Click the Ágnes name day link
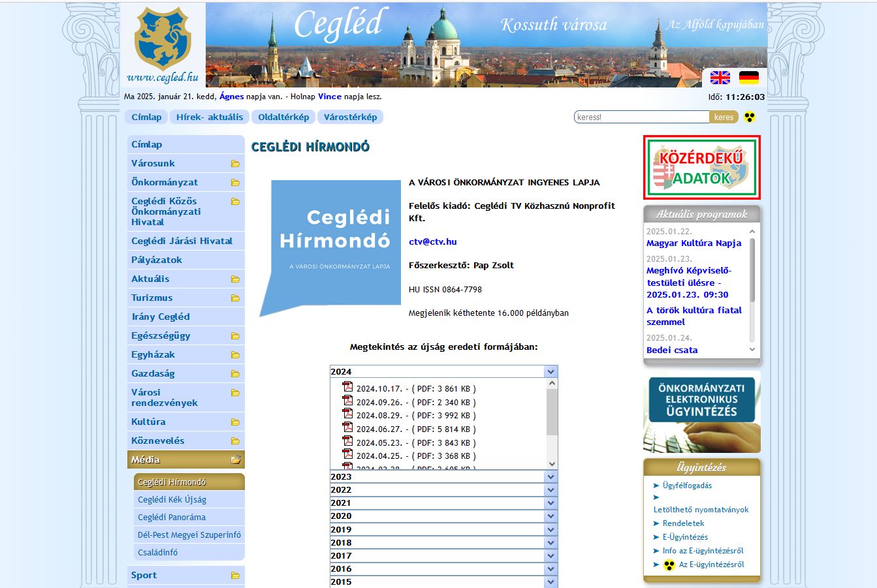The width and height of the screenshot is (877, 588). [232, 97]
